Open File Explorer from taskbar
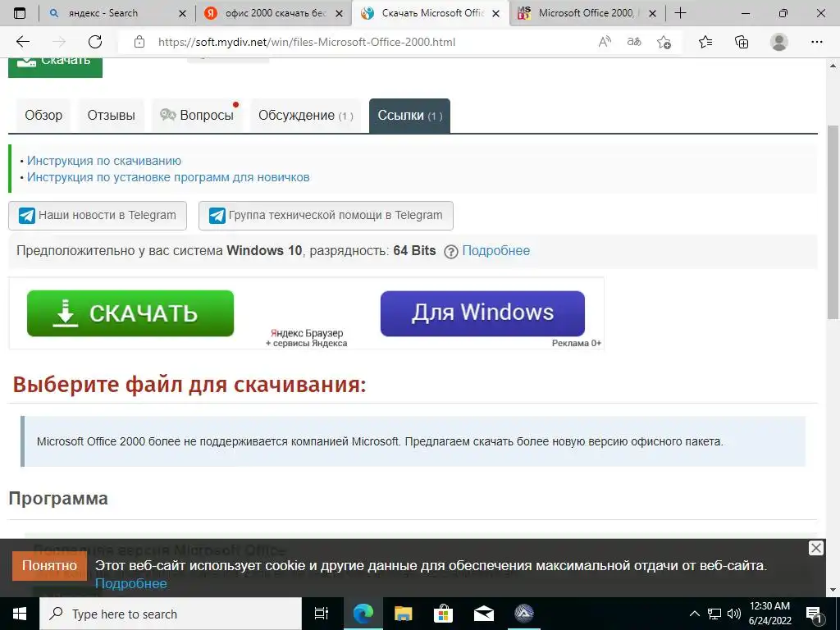Screen dimensions: 840x630 [403, 614]
